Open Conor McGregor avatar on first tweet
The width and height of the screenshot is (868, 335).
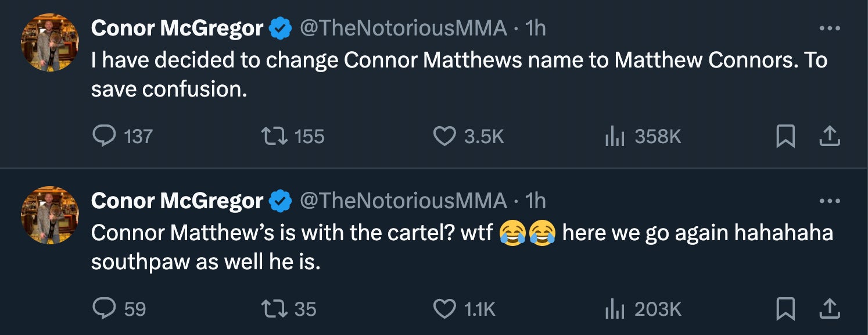(50, 42)
